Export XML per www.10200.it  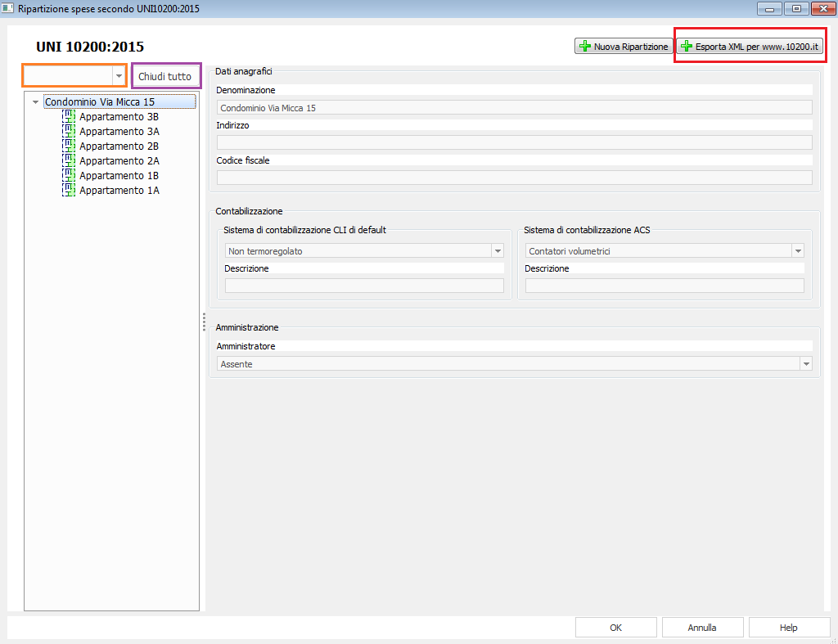pos(750,47)
